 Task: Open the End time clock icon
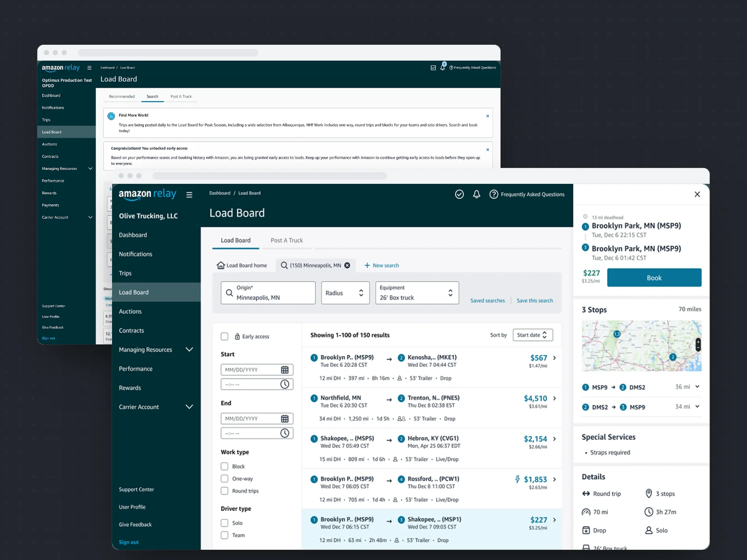[285, 433]
